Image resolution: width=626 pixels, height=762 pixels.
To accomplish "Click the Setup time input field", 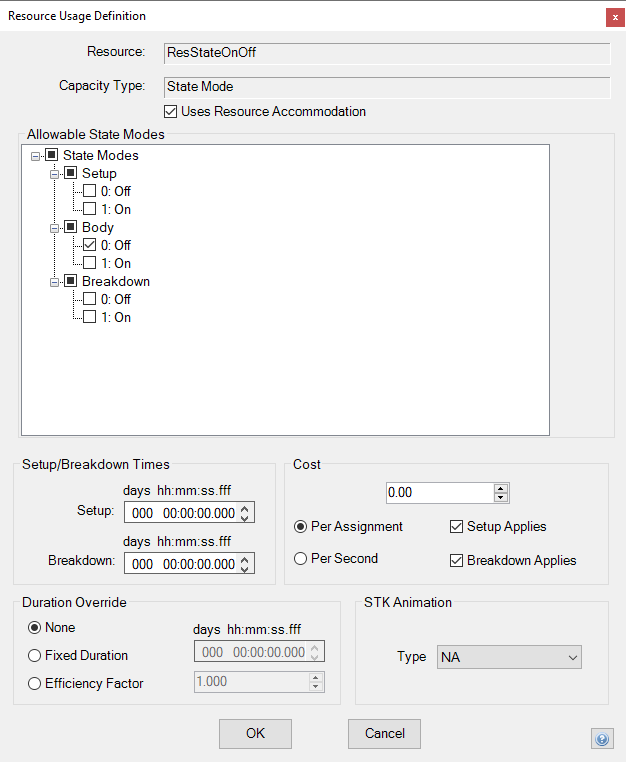I will 182,513.
